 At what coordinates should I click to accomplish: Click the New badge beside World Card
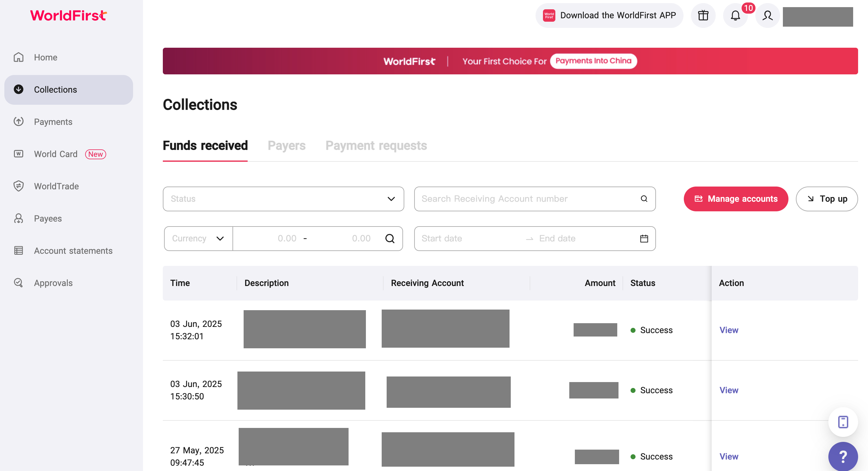click(x=95, y=154)
